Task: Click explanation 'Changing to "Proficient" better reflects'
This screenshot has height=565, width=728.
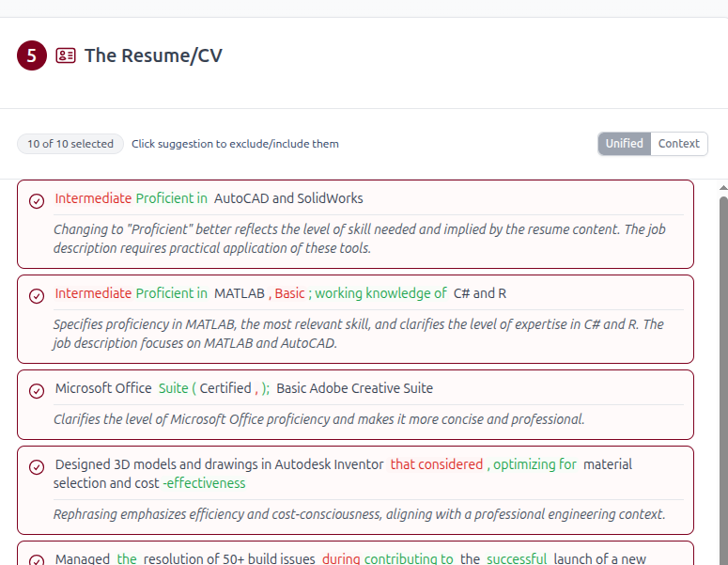Action: tap(360, 239)
